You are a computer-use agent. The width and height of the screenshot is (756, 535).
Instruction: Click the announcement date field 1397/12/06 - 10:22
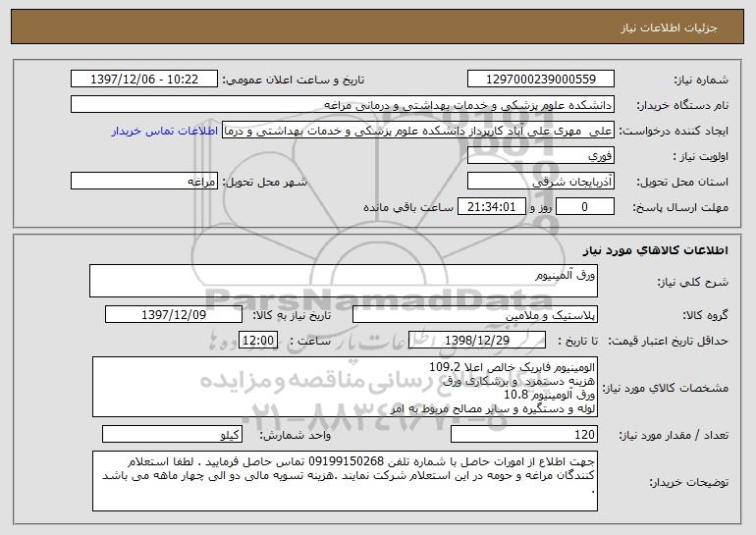[x=144, y=80]
